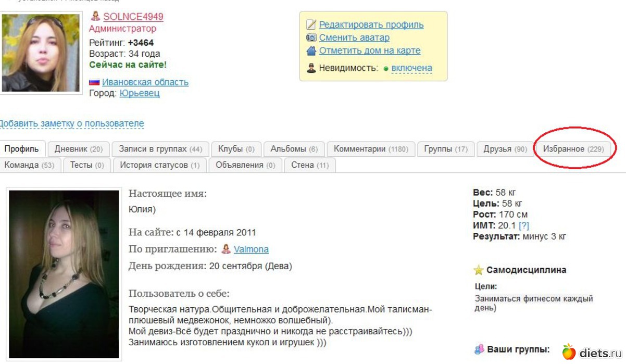
Task: Open the Комментарии (1180) tab
Action: click(370, 149)
